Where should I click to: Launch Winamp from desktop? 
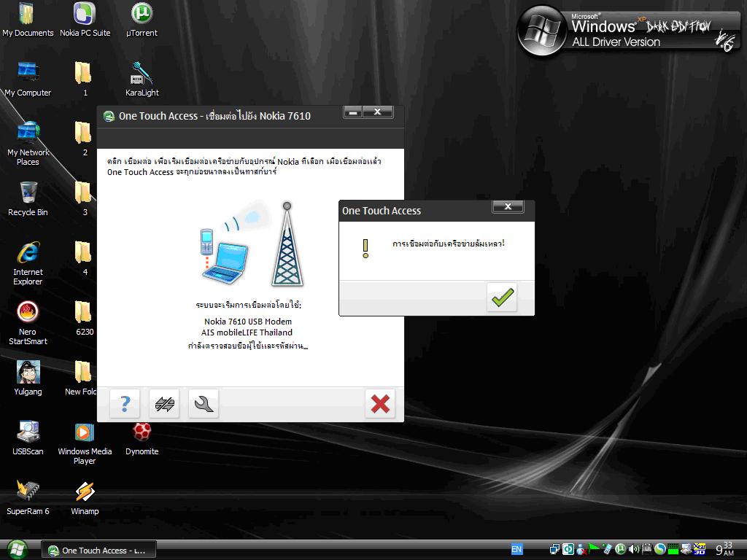click(x=85, y=497)
